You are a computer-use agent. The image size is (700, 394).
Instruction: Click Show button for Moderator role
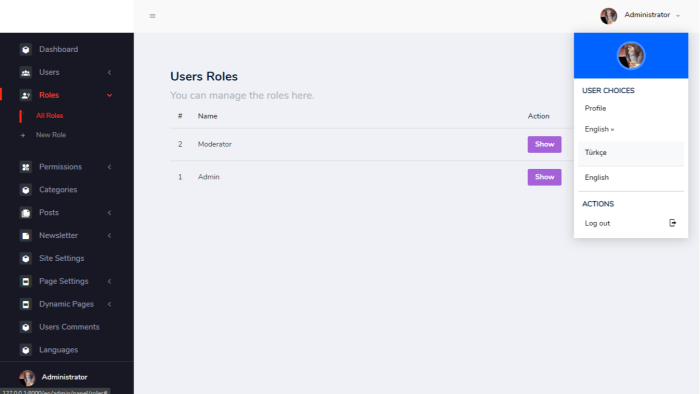coord(544,145)
